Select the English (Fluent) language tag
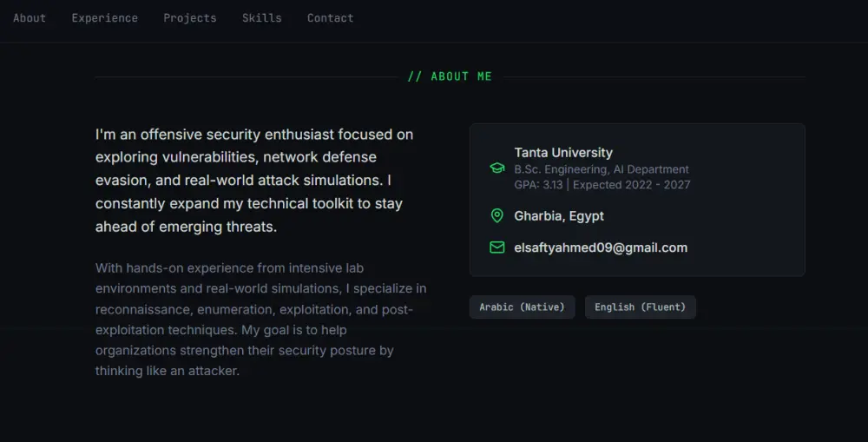This screenshot has height=442, width=868. 641,307
